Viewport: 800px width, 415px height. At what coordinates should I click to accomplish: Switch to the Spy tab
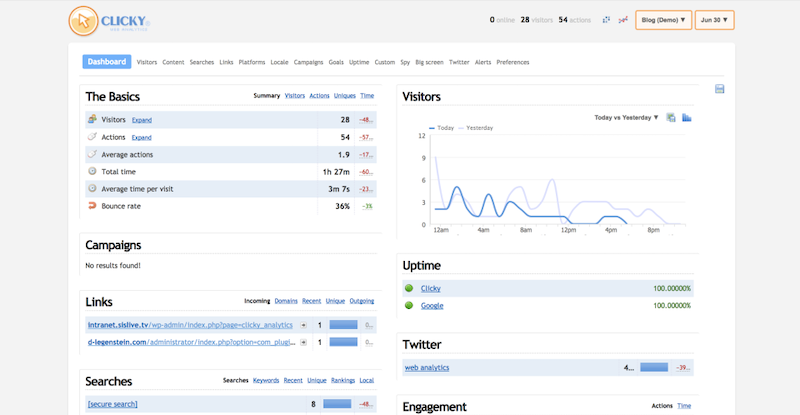click(x=405, y=62)
